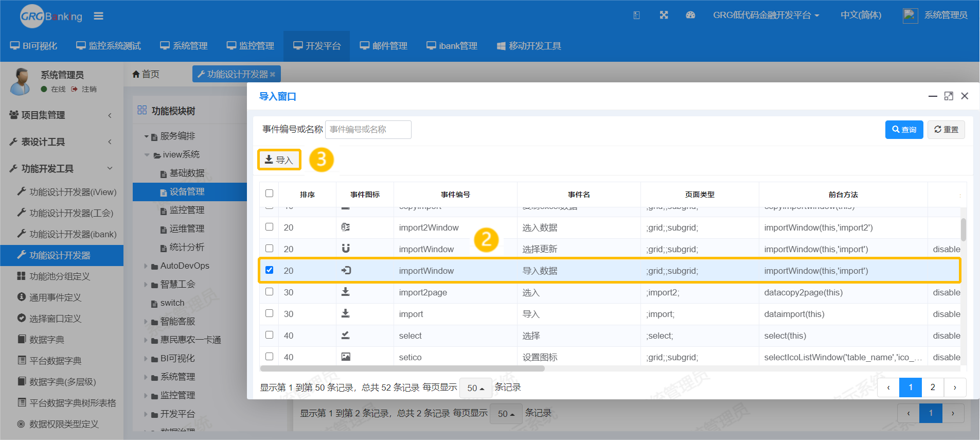
Task: Click the setico row image icon
Action: [346, 357]
